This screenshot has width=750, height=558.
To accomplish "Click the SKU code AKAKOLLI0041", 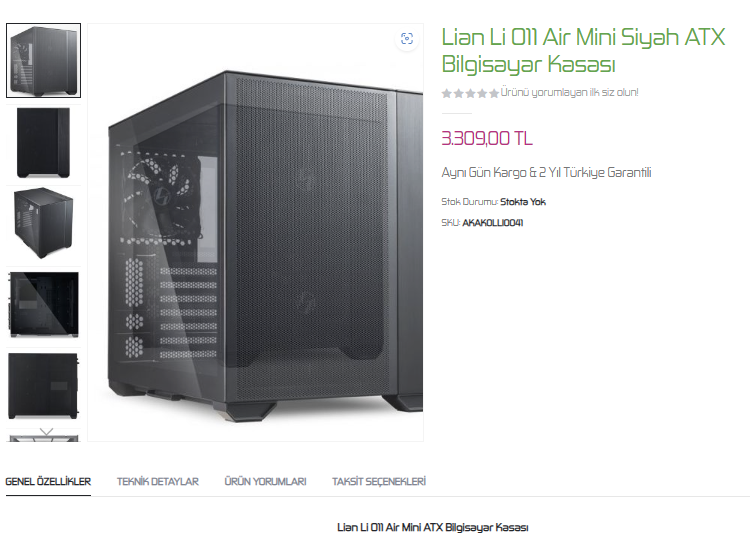I will [x=493, y=223].
